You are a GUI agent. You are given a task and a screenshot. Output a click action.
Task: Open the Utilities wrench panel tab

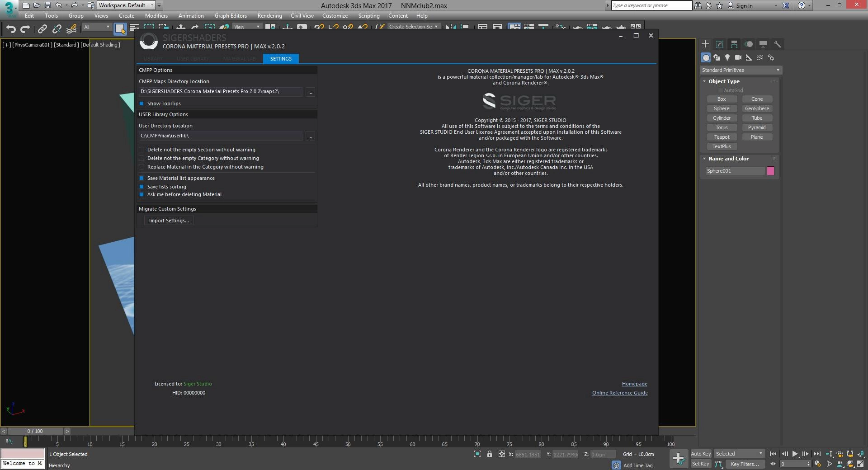[x=778, y=44]
